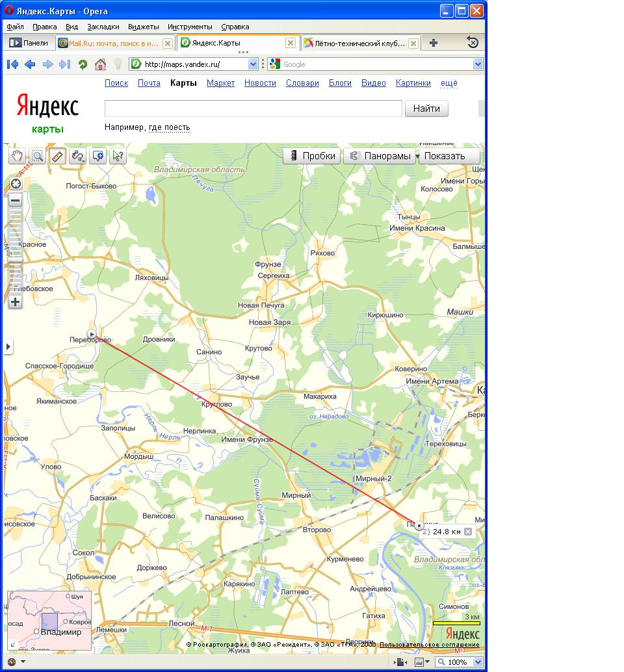Open the Почта service link
Image resolution: width=624 pixels, height=672 pixels.
click(149, 83)
